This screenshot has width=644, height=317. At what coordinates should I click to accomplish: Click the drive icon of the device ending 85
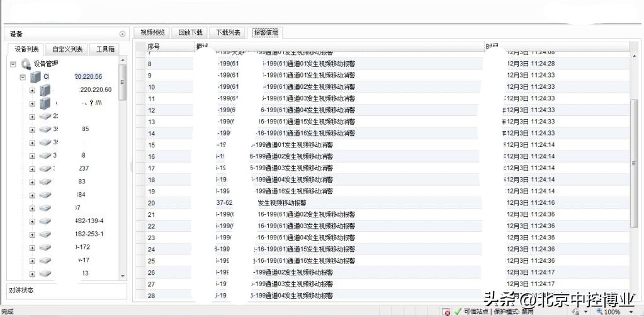click(x=45, y=130)
